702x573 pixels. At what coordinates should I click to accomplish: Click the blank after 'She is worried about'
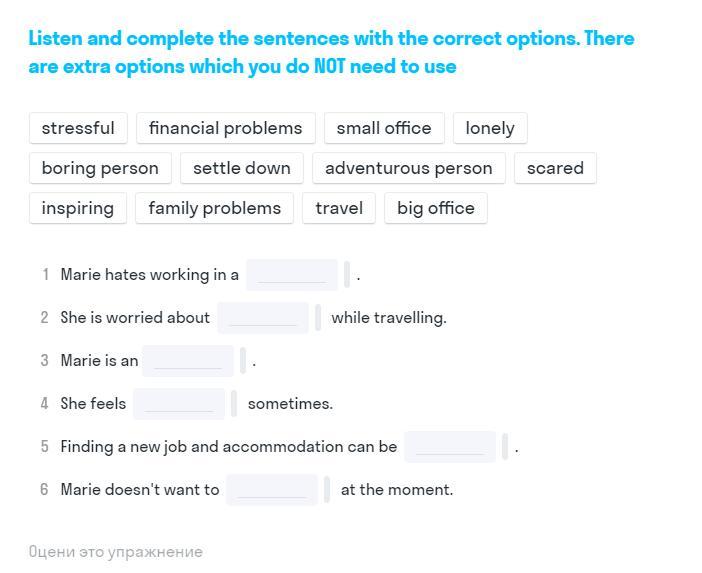pos(263,318)
